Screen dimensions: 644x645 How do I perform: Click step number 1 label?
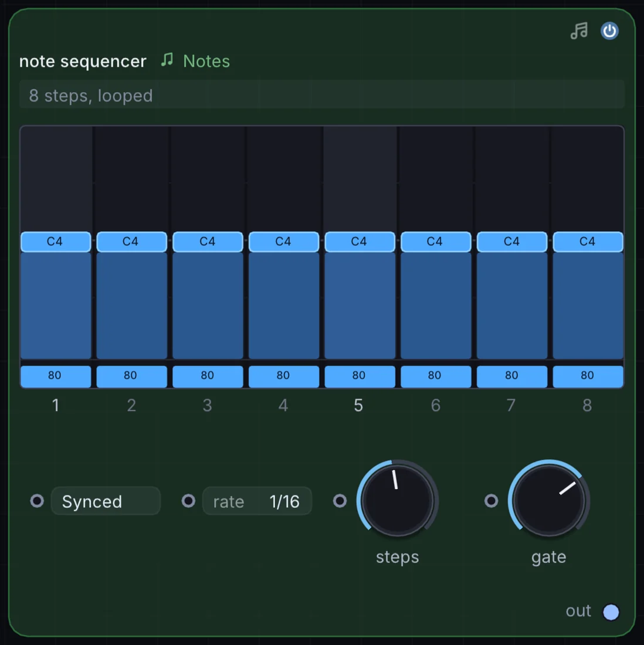[x=56, y=405]
